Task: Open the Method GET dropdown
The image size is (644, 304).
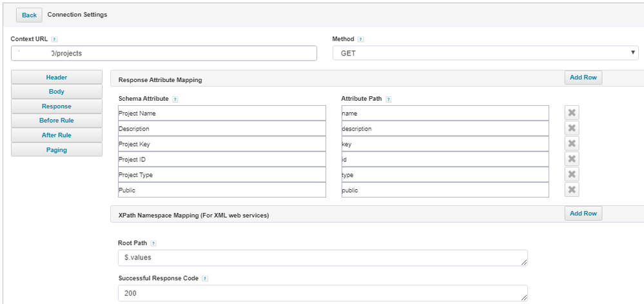Action: (485, 54)
